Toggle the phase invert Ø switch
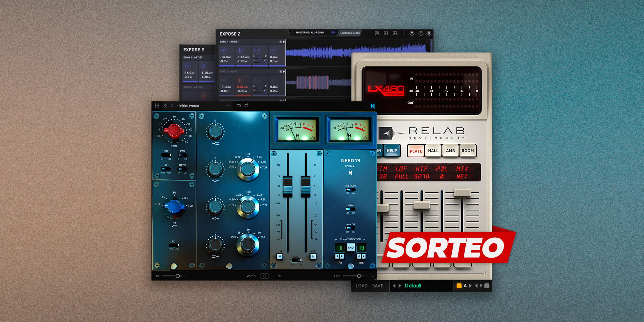Viewport: 644px width, 322px height. pos(166,169)
